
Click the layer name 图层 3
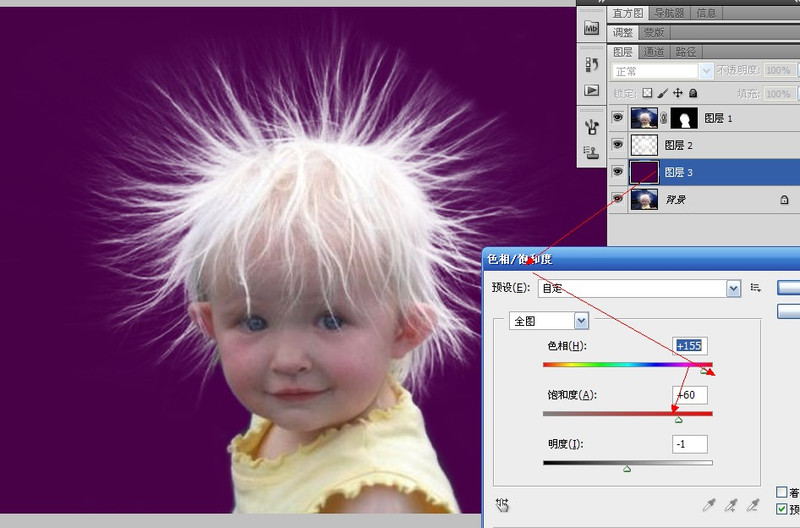pyautogui.click(x=679, y=172)
